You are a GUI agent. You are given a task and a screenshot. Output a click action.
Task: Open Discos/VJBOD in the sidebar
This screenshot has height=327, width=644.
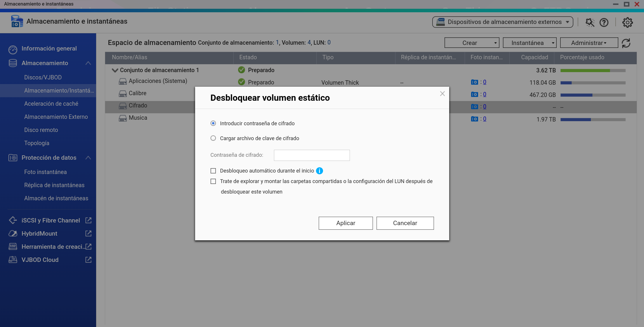coord(43,77)
